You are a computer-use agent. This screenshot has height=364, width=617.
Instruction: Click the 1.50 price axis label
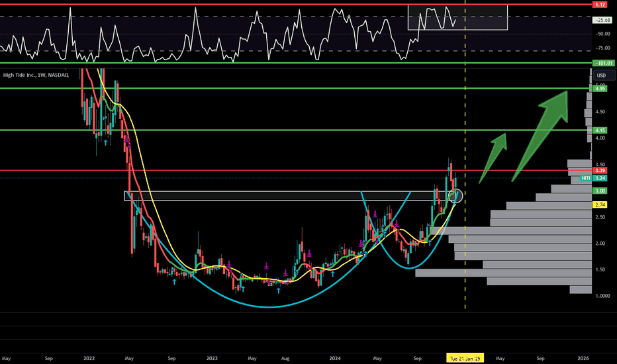(600, 269)
